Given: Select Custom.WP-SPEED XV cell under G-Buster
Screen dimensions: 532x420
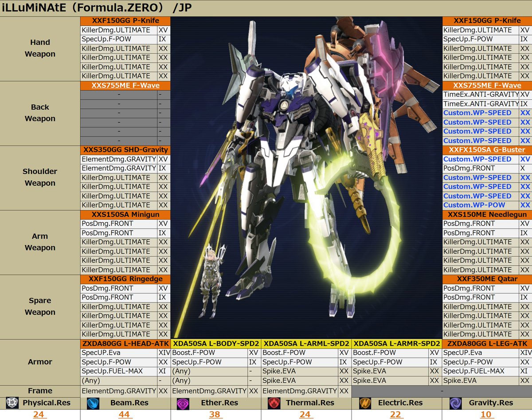Looking at the screenshot, I should pyautogui.click(x=481, y=159).
